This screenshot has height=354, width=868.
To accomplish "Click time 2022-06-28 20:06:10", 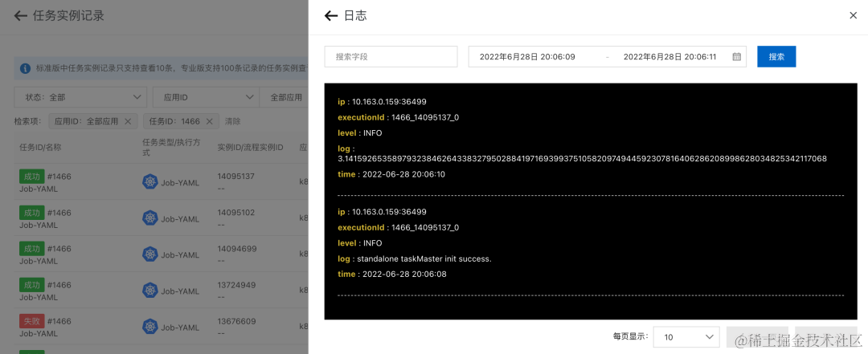I will (404, 174).
